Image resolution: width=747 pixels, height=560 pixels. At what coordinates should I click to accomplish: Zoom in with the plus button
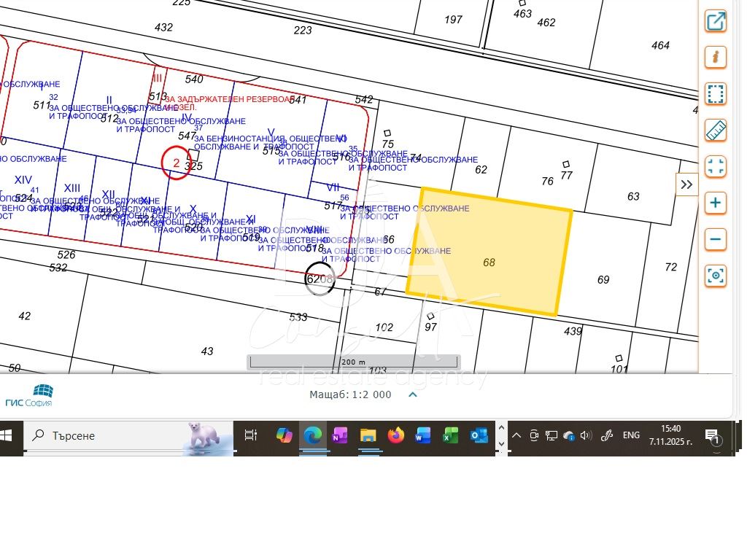coord(716,203)
